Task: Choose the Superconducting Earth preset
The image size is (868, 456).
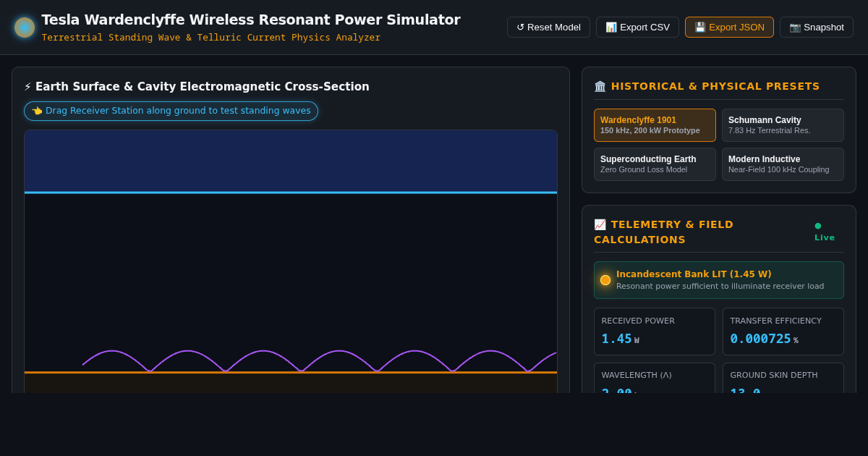Action: point(655,164)
